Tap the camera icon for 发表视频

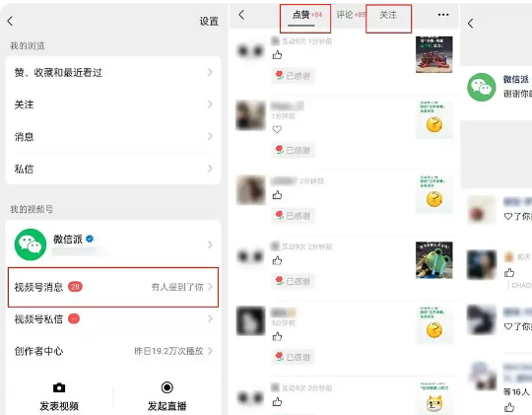[59, 387]
